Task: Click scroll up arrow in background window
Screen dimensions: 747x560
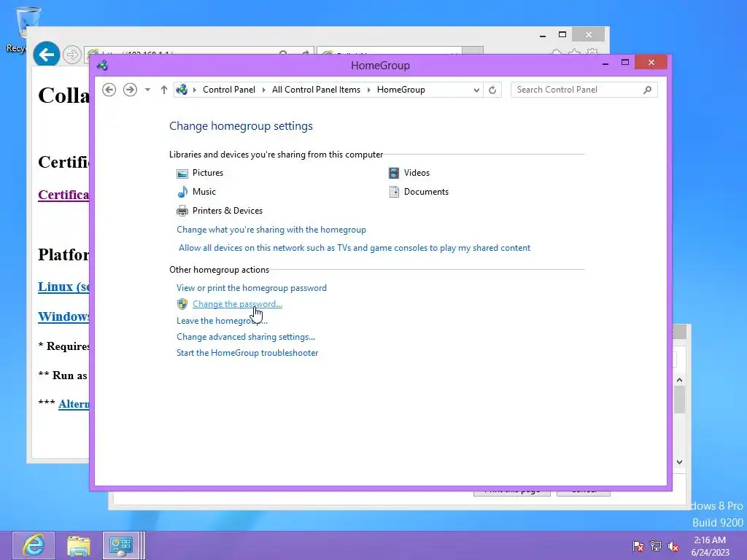Action: point(679,380)
